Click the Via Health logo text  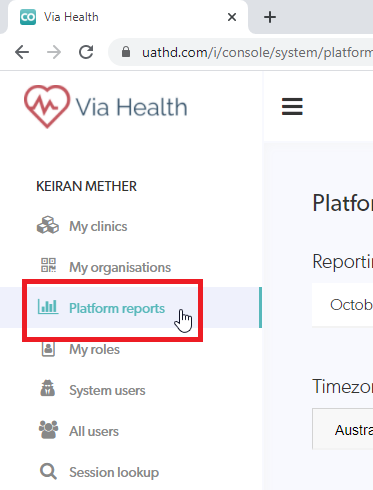131,107
